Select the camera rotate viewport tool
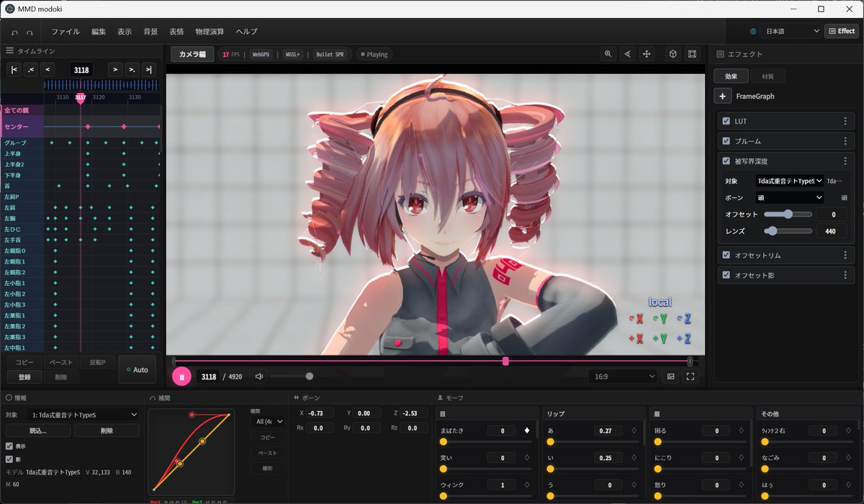 (628, 54)
